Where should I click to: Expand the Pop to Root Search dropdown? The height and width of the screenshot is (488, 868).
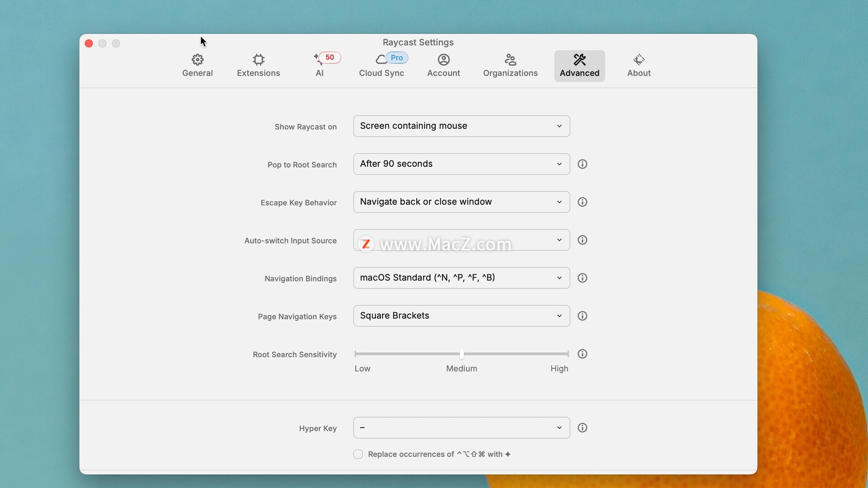click(462, 164)
